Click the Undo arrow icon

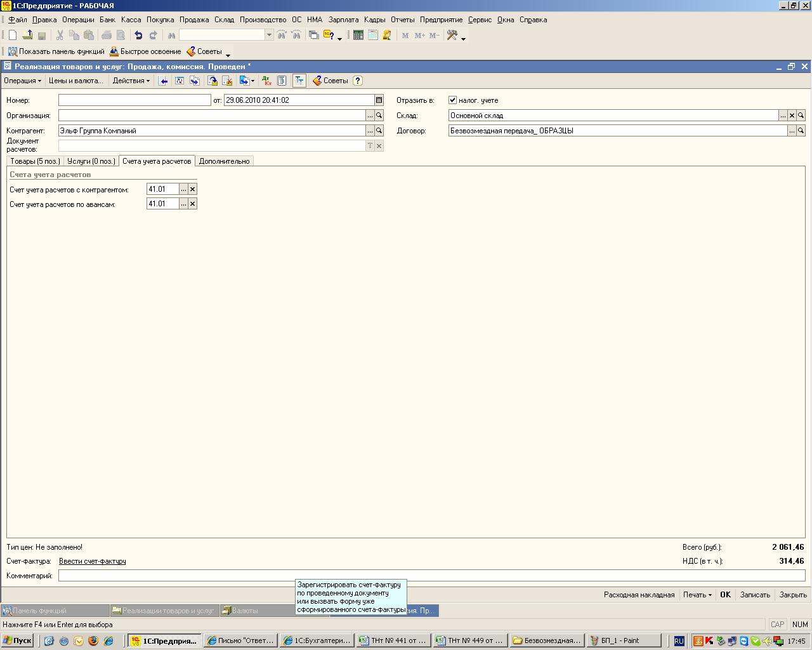[138, 36]
